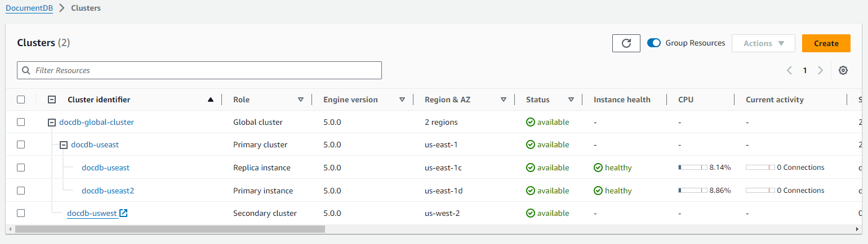Navigate to DocumentDB breadcrumb link
This screenshot has height=244, width=868.
click(29, 8)
